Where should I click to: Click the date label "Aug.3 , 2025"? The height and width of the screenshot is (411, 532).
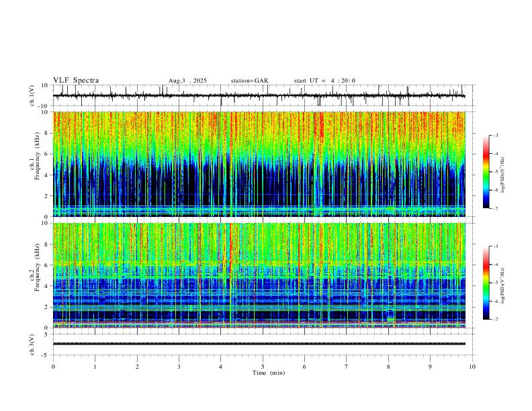point(187,81)
